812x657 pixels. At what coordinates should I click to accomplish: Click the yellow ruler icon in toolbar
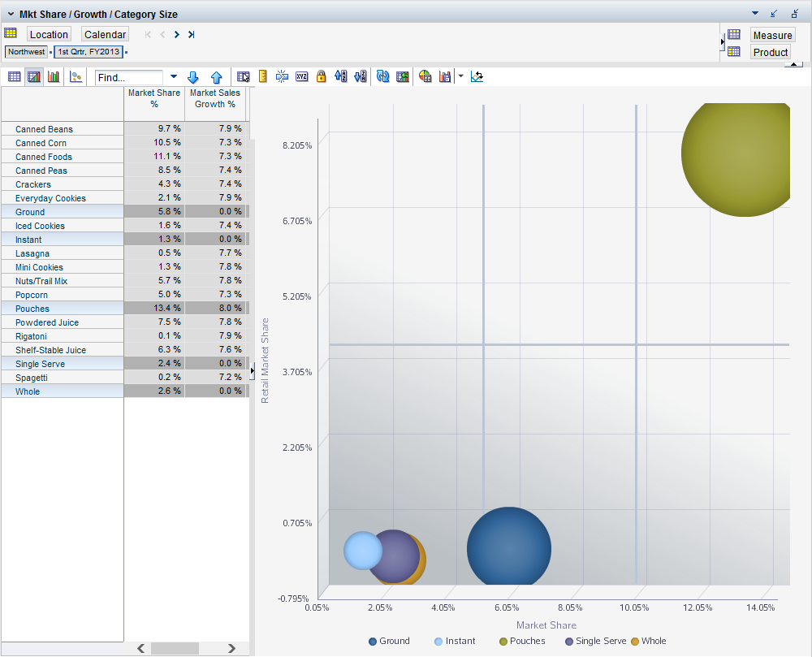pos(262,77)
